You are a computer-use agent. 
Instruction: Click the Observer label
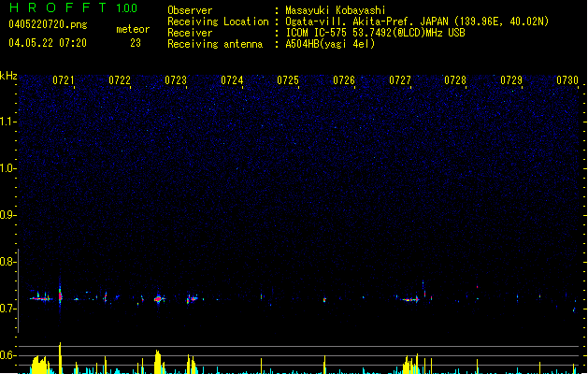(190, 10)
